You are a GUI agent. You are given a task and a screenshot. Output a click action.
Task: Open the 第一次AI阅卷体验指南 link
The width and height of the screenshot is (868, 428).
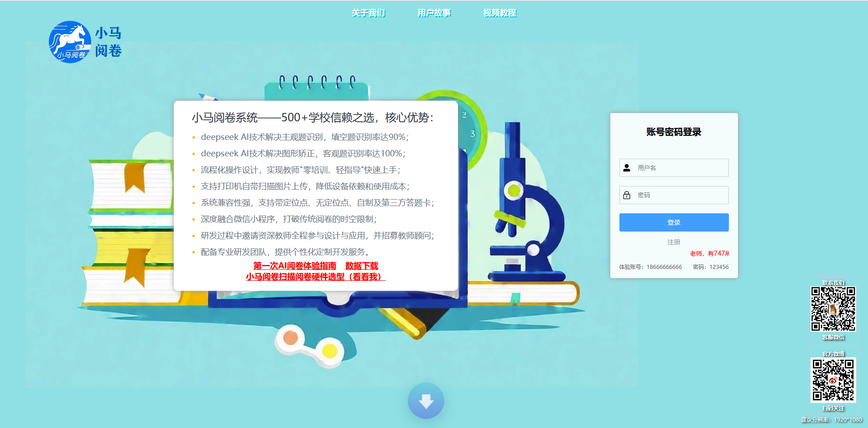295,266
